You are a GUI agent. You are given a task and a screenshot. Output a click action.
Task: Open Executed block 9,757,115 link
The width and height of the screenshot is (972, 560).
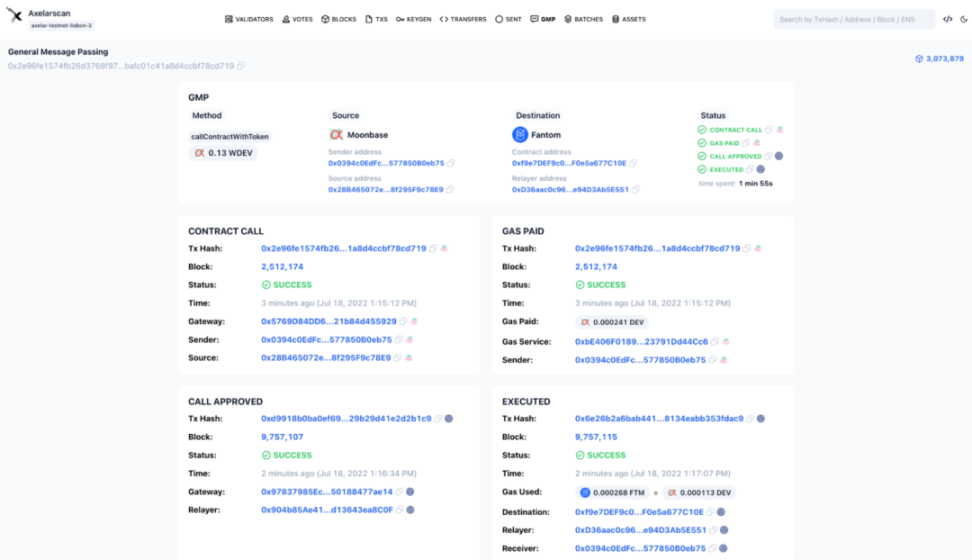point(596,437)
